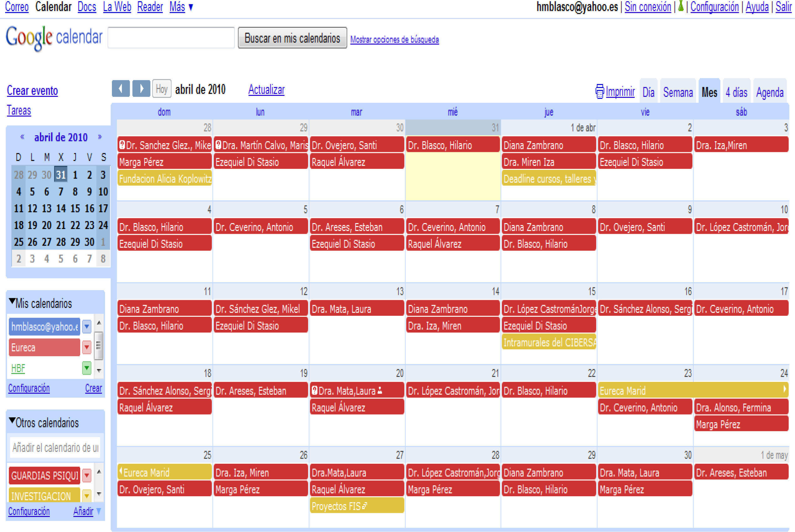Go to next month with right arrow button
This screenshot has width=795, height=532.
pyautogui.click(x=141, y=89)
